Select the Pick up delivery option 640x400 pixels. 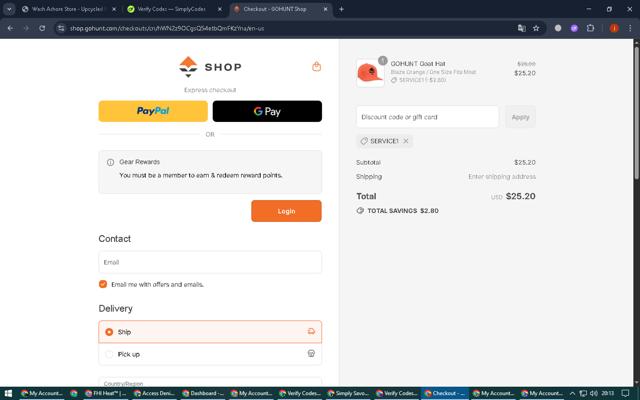(x=210, y=354)
